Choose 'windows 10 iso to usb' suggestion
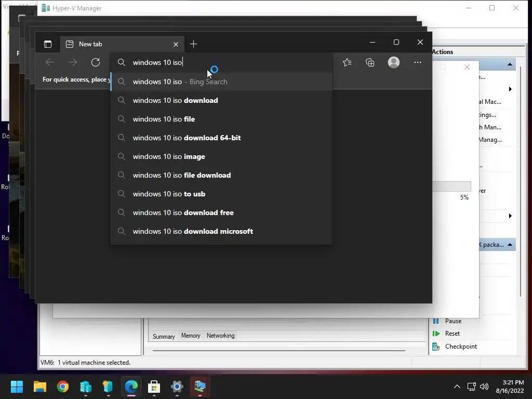Image resolution: width=532 pixels, height=399 pixels. click(221, 194)
